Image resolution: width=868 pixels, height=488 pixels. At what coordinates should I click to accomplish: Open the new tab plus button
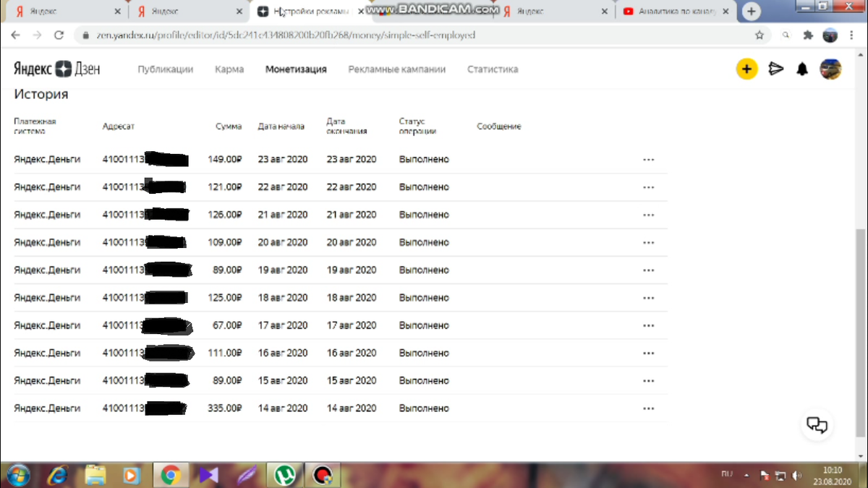pyautogui.click(x=752, y=12)
